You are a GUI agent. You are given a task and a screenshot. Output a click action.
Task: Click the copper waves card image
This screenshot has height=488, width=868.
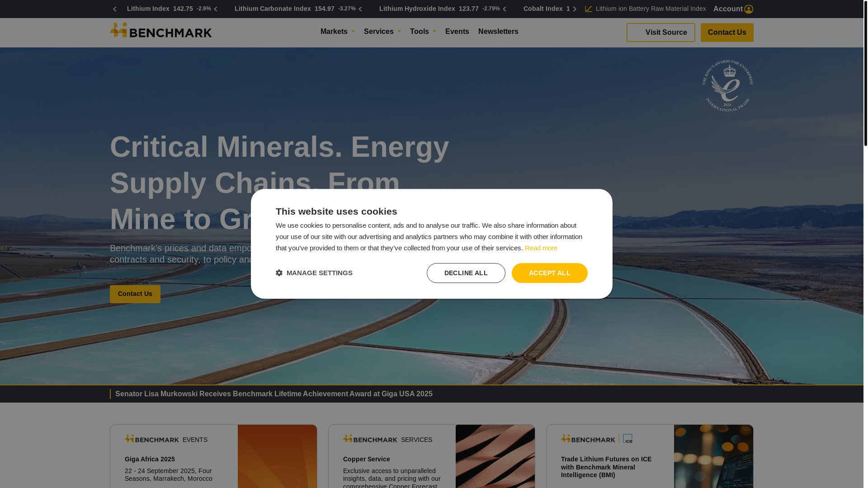495,456
